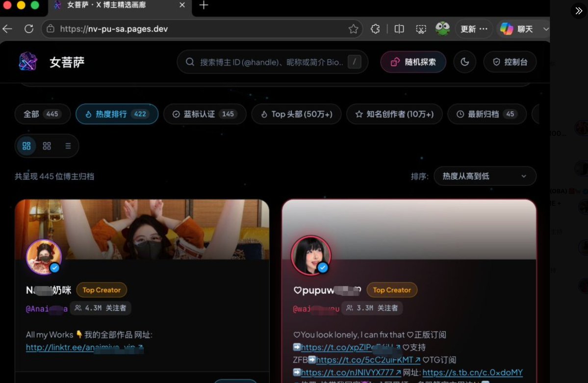Image resolution: width=588 pixels, height=383 pixels.
Task: Click the verified badge on pupuw avatar
Action: [323, 268]
